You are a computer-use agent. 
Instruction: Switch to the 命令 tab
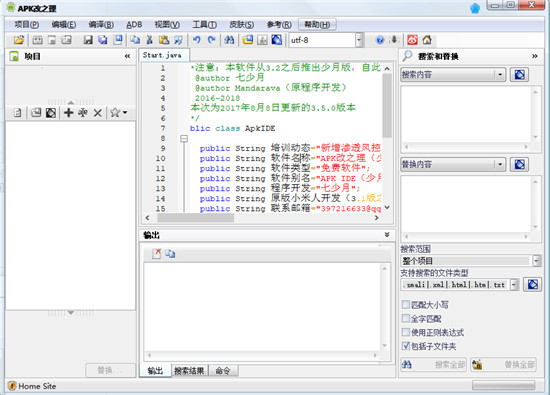(223, 371)
